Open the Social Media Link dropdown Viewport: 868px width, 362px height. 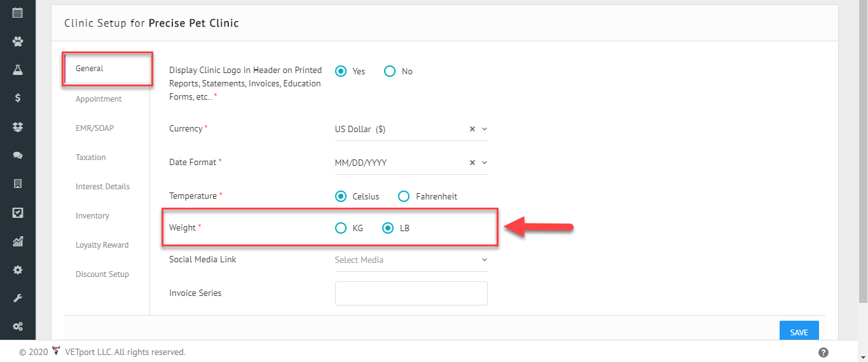pyautogui.click(x=411, y=260)
